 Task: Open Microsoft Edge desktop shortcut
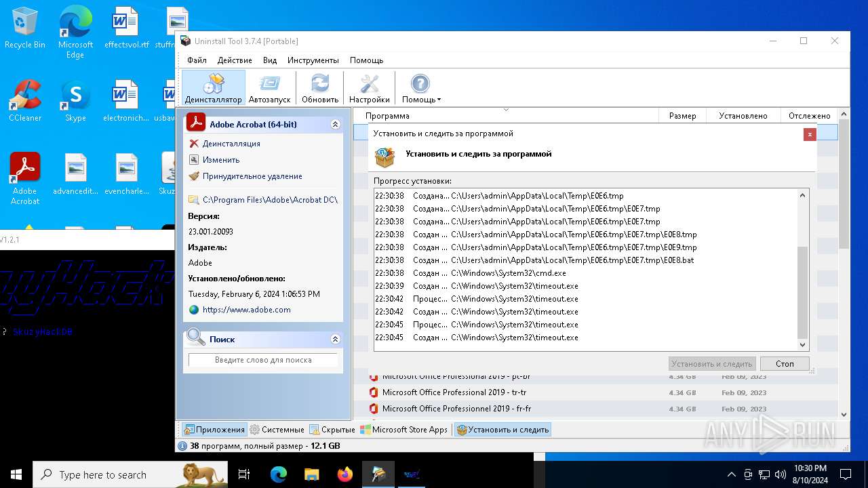pyautogui.click(x=75, y=33)
